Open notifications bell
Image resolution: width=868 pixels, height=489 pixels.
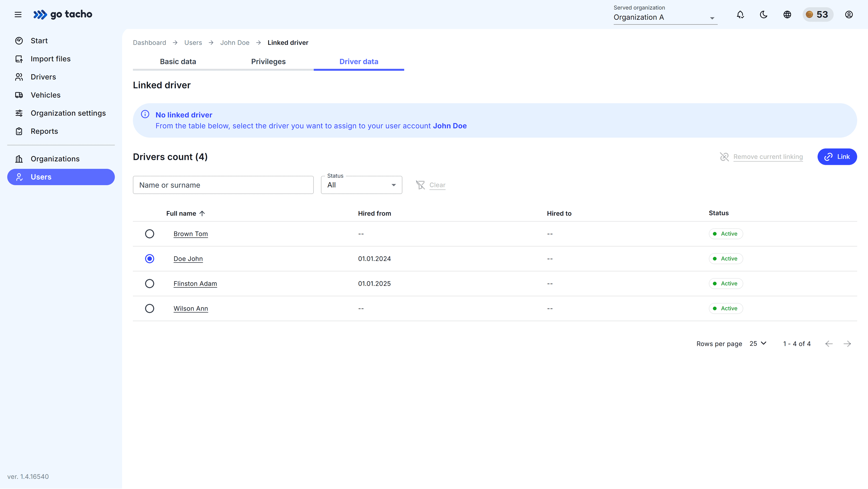point(740,14)
